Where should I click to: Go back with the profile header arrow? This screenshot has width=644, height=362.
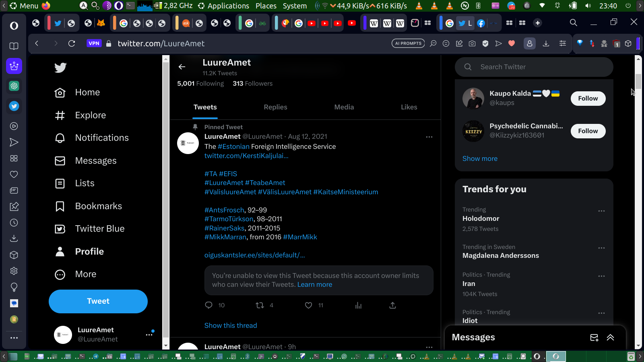tap(182, 67)
